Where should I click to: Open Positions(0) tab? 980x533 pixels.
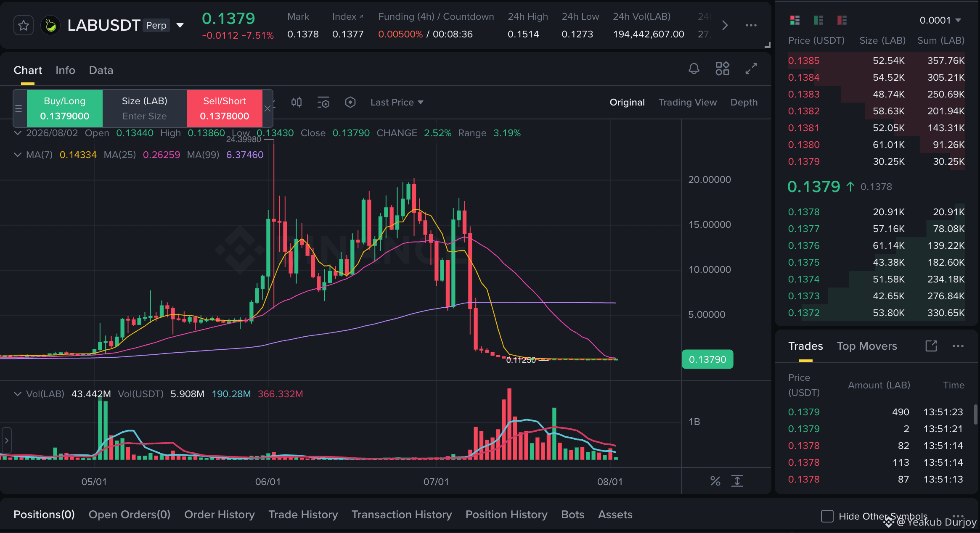(44, 515)
